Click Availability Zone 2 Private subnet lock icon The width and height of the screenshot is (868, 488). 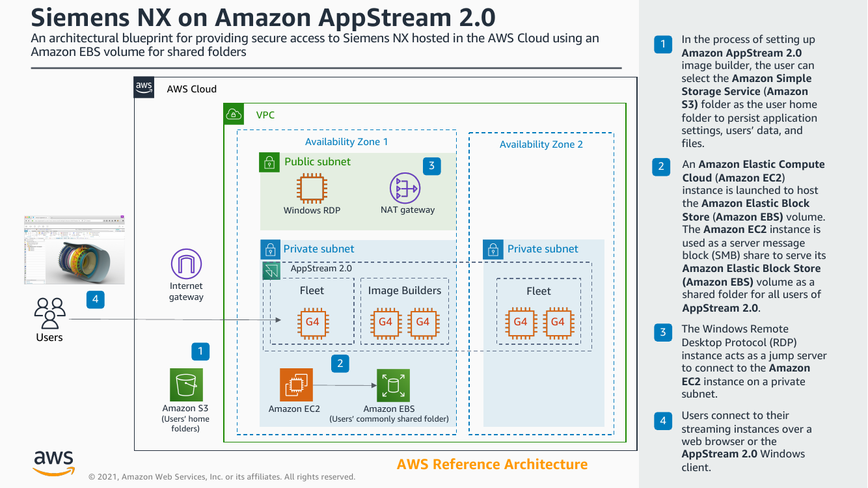[493, 249]
